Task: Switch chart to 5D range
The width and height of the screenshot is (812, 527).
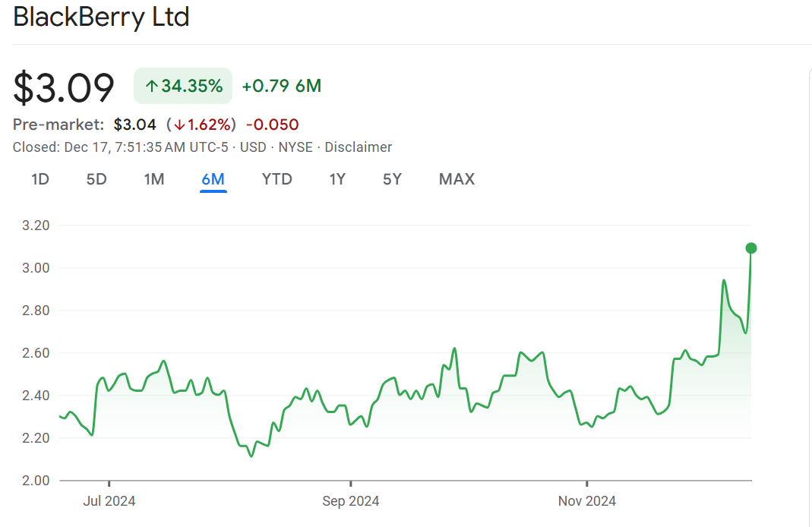Action: [x=96, y=179]
